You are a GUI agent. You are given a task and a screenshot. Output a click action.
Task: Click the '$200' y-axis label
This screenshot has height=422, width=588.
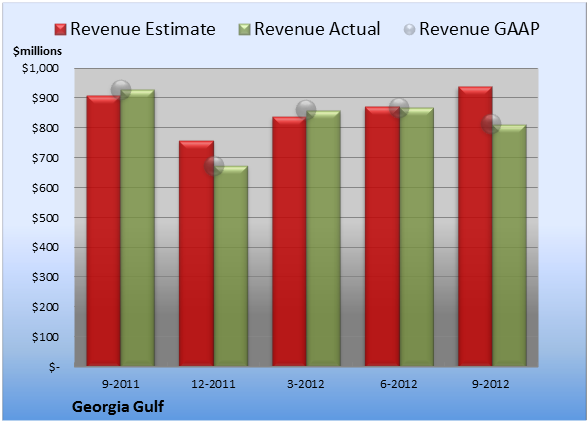pos(45,308)
